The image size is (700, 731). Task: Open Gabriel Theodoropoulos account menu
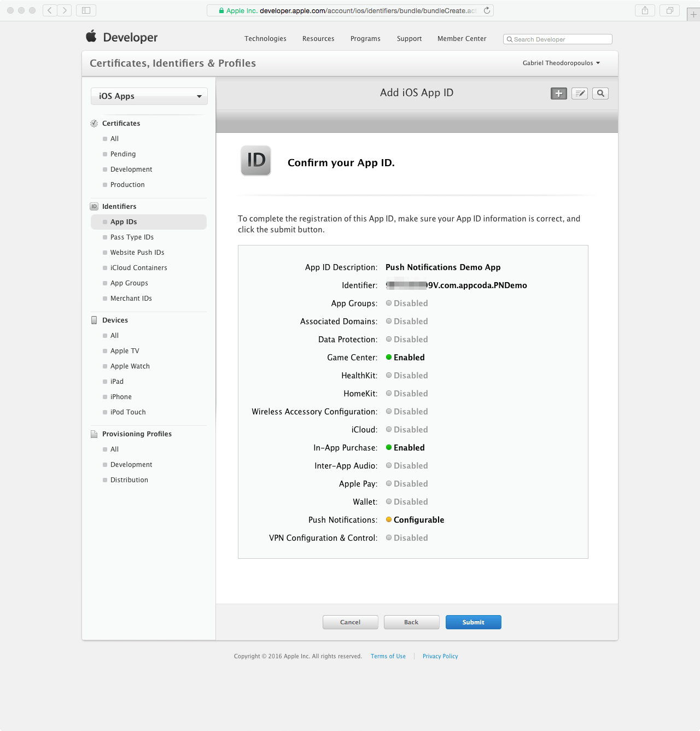pyautogui.click(x=561, y=63)
